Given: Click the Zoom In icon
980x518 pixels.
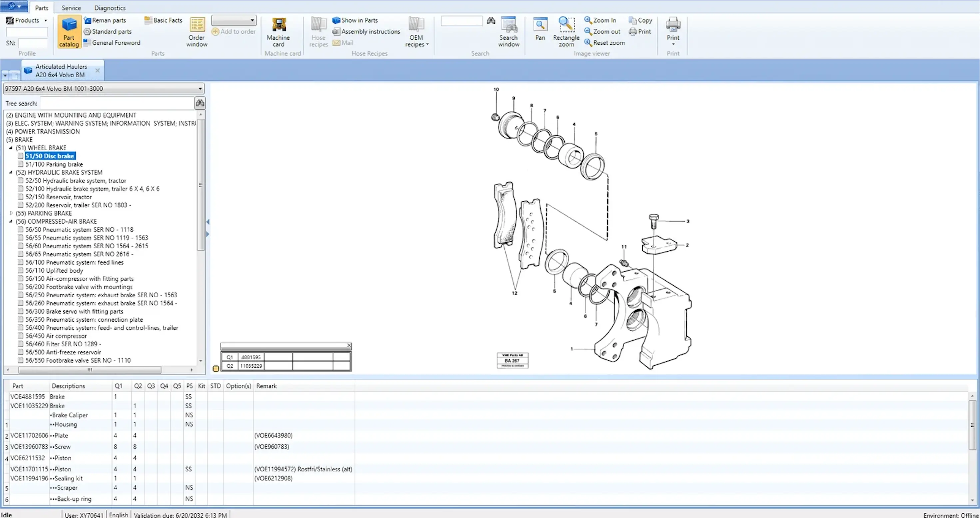Looking at the screenshot, I should pos(588,20).
